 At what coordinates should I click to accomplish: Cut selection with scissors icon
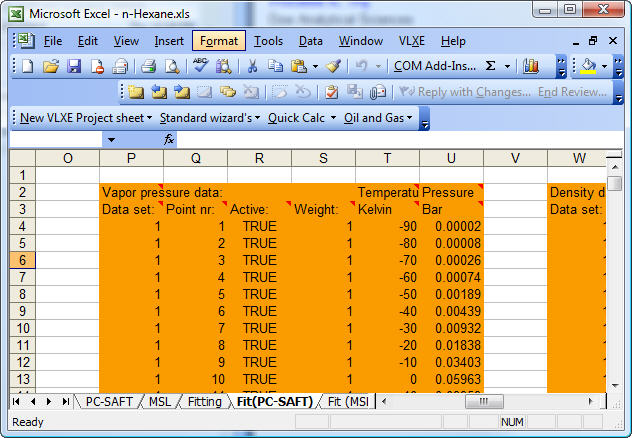click(x=252, y=66)
